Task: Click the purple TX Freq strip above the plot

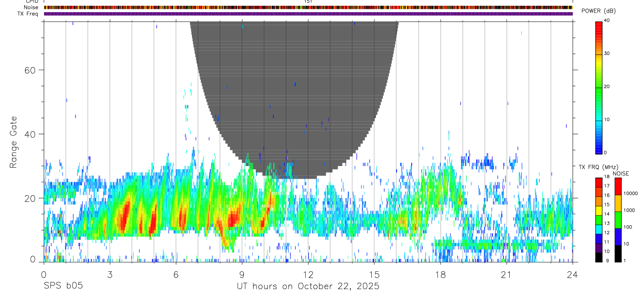Action: pos(308,14)
